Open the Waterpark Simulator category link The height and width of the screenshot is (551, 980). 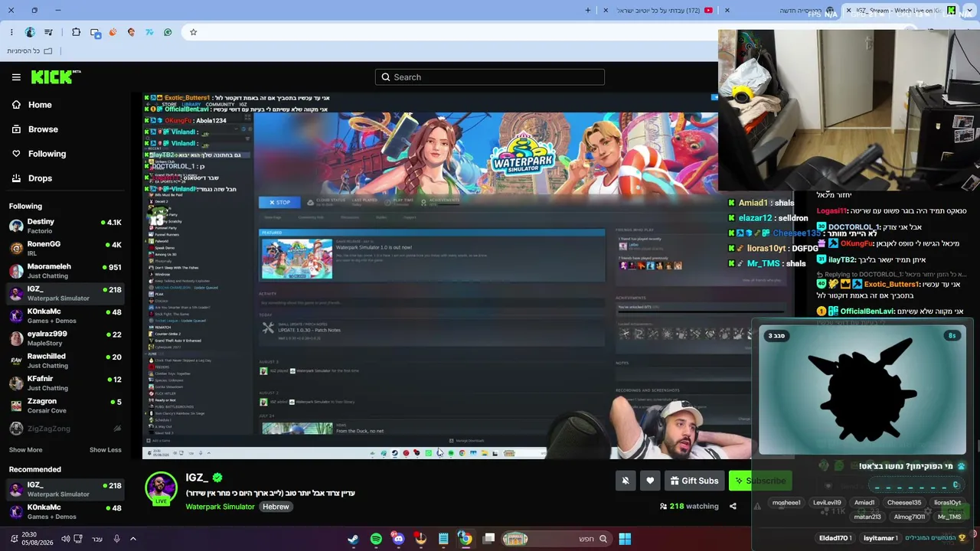(x=220, y=507)
